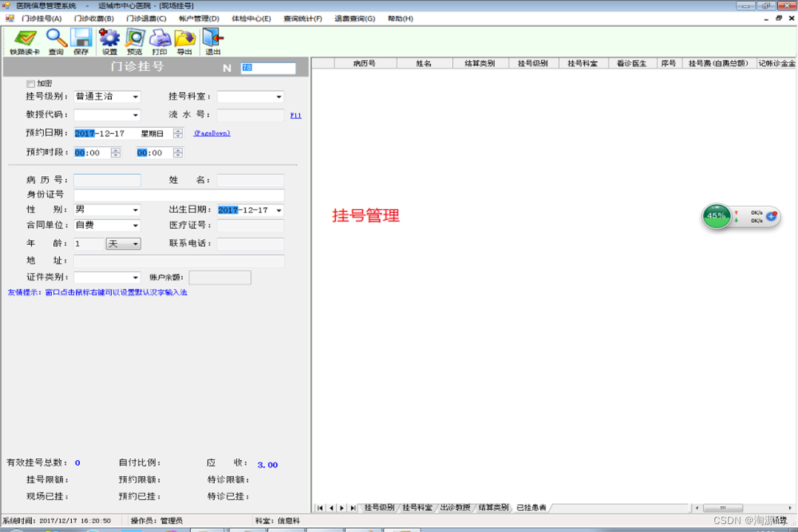Open the 帐户管理(D) menu

coord(199,19)
